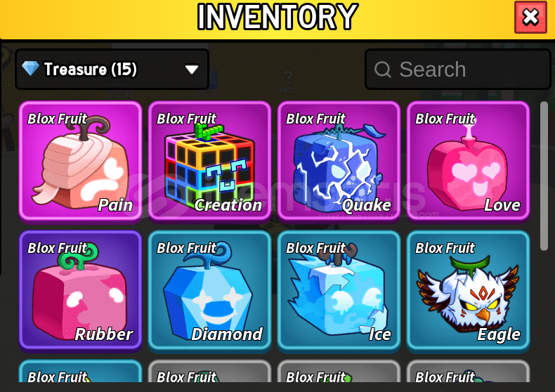This screenshot has width=555, height=392.
Task: Select the Eagle Blox Fruit
Action: coord(468,290)
